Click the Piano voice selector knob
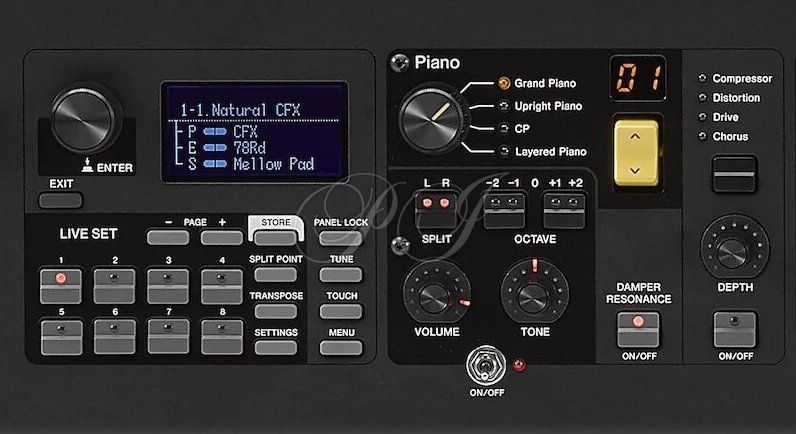The width and height of the screenshot is (796, 434). [432, 120]
